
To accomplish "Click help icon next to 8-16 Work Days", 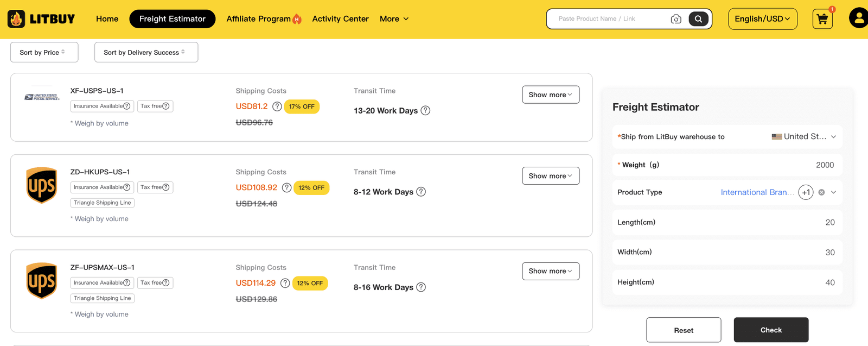I will point(421,287).
